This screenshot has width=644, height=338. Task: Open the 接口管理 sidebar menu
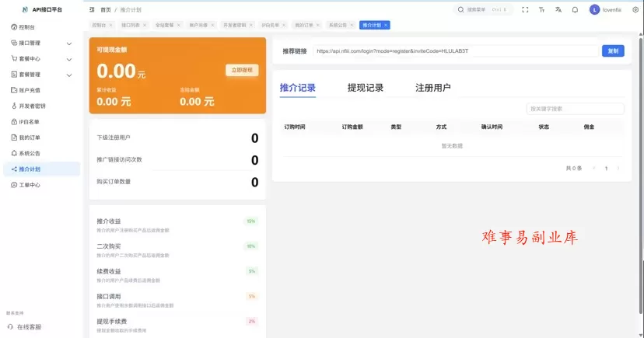click(x=41, y=43)
